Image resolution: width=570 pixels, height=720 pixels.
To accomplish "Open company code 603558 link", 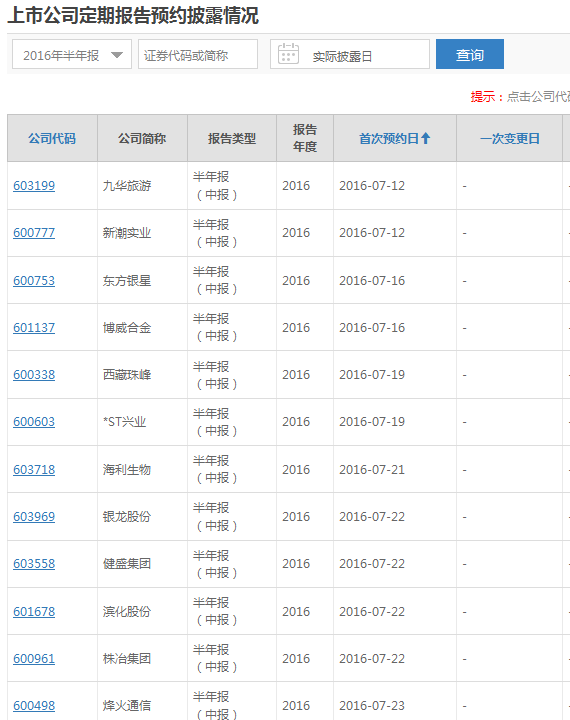I will pyautogui.click(x=34, y=563).
